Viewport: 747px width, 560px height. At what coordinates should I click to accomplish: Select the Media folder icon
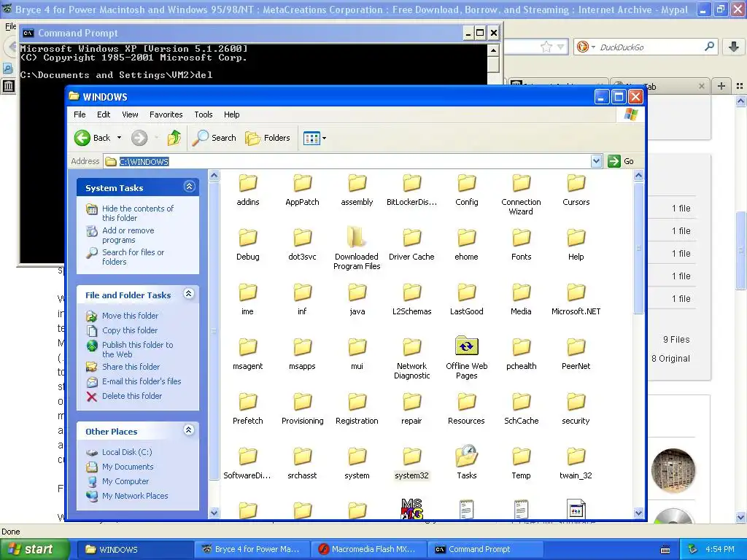coord(521,292)
